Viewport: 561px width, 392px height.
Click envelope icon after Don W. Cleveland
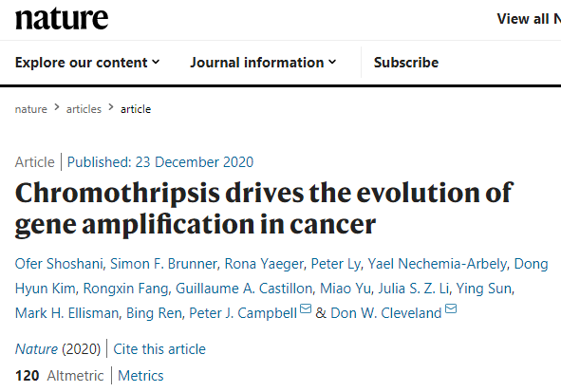451,308
